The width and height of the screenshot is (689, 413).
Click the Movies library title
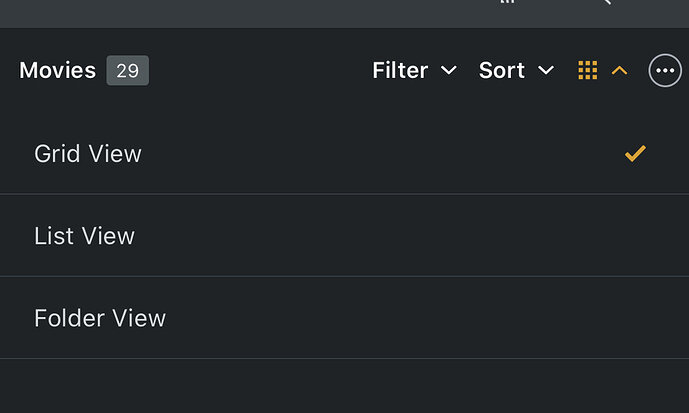click(57, 70)
